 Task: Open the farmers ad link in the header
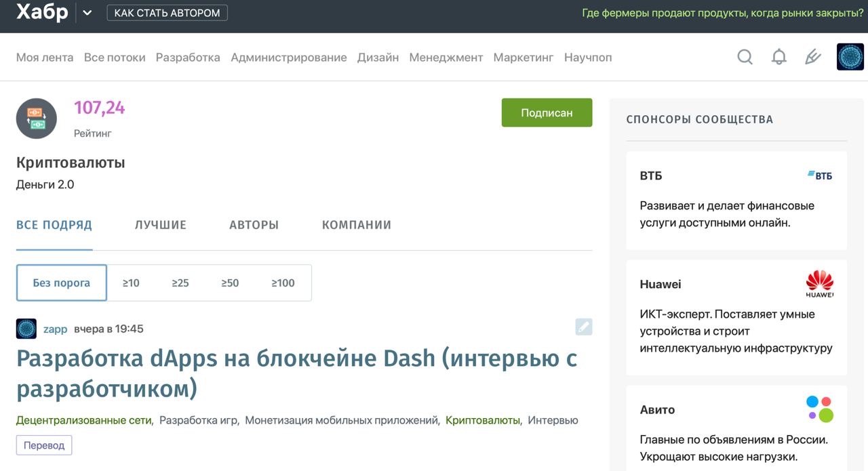(x=723, y=13)
